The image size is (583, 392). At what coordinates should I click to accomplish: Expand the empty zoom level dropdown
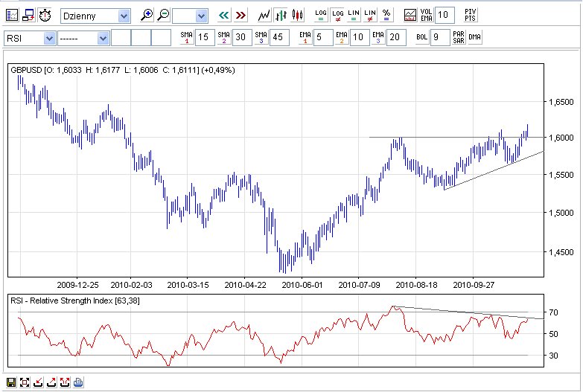coord(201,16)
